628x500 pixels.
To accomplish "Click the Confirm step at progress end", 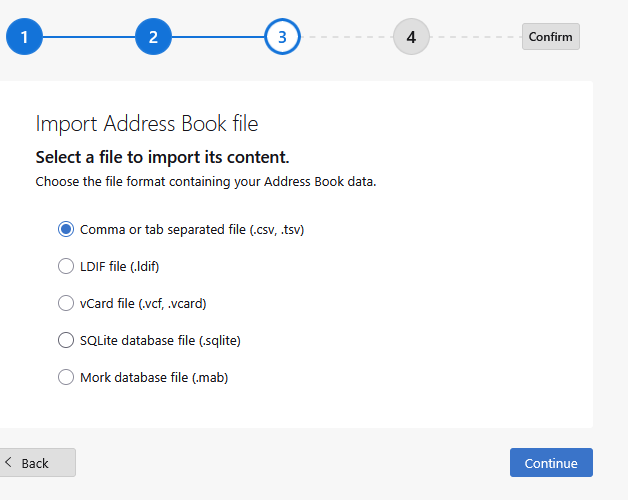I will pyautogui.click(x=550, y=37).
